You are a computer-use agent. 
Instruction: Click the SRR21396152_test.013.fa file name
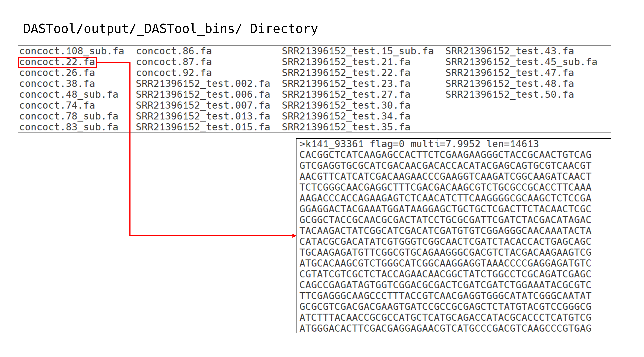click(x=203, y=117)
